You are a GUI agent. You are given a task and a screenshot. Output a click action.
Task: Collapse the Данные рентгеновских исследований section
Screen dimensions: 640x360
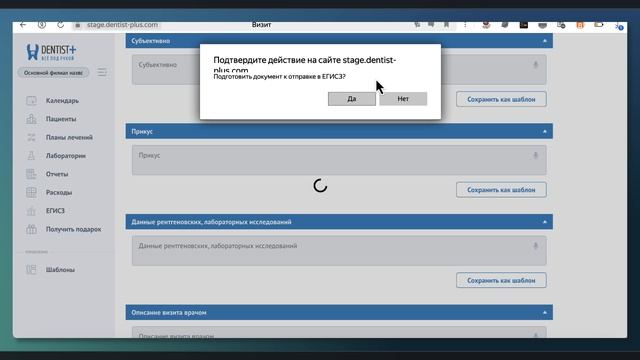[544, 222]
